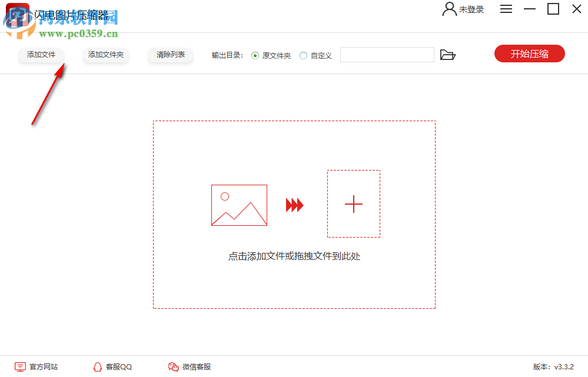588x377 pixels.
Task: Click the user account icon beside 未登录
Action: click(x=449, y=9)
